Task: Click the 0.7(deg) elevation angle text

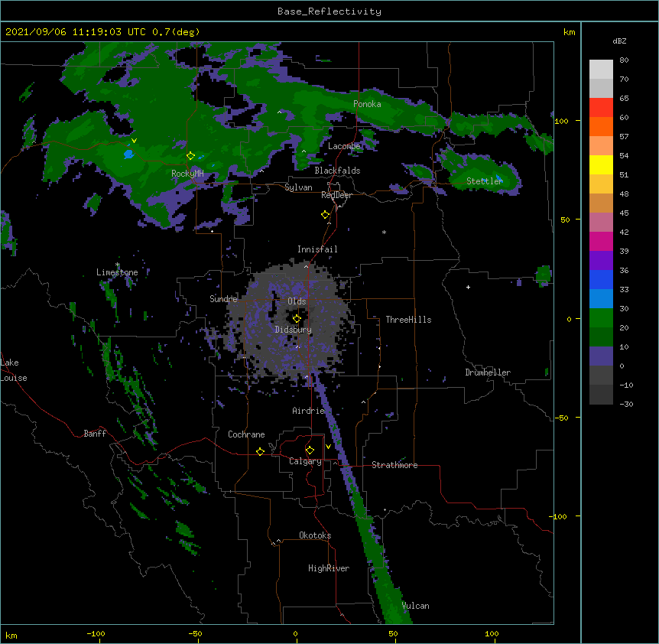Action: click(x=176, y=32)
